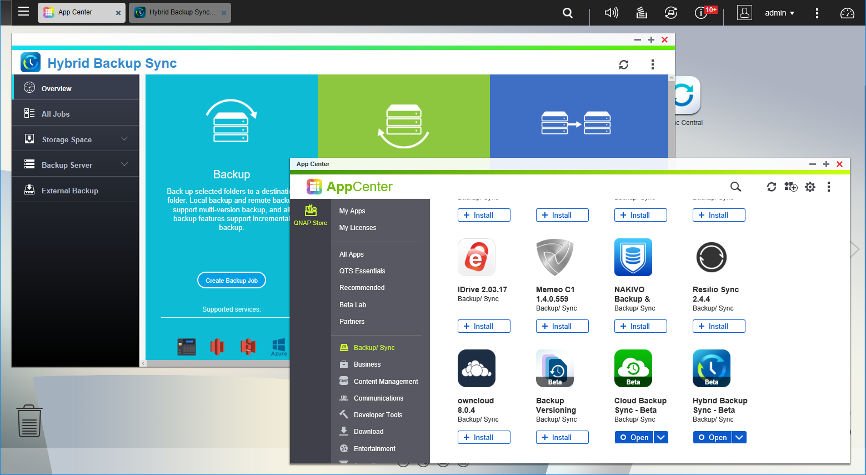Switch to the App Center taskbar tab
866x475 pixels.
pos(82,12)
